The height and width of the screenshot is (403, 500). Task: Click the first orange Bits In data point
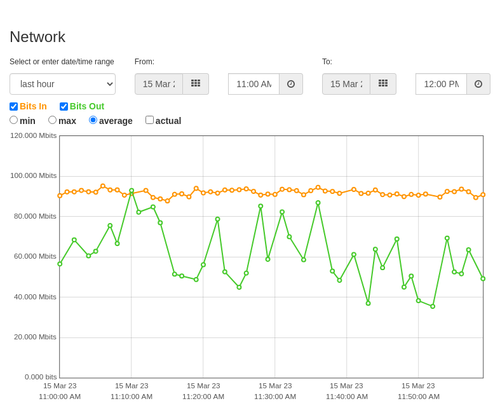point(60,196)
